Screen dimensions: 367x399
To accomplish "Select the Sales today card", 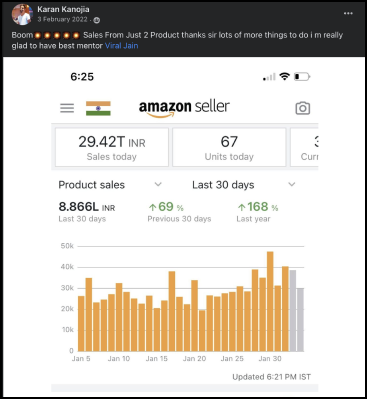I will tap(112, 147).
